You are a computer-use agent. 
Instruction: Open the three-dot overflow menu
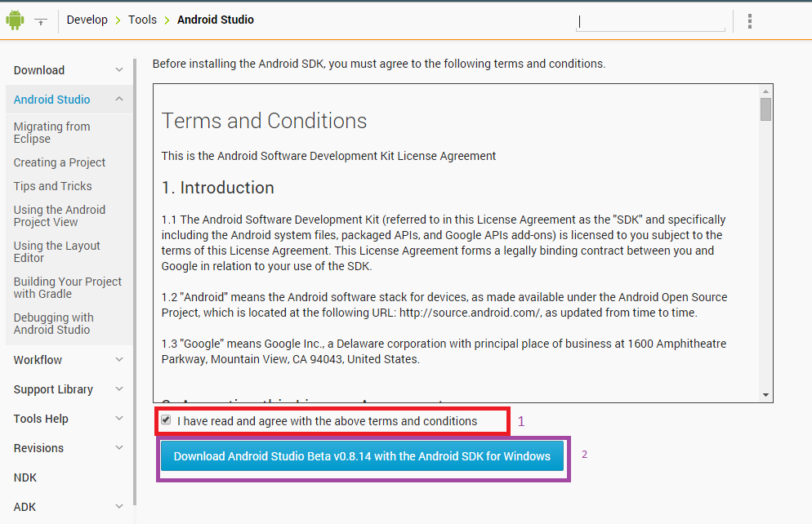pyautogui.click(x=749, y=21)
